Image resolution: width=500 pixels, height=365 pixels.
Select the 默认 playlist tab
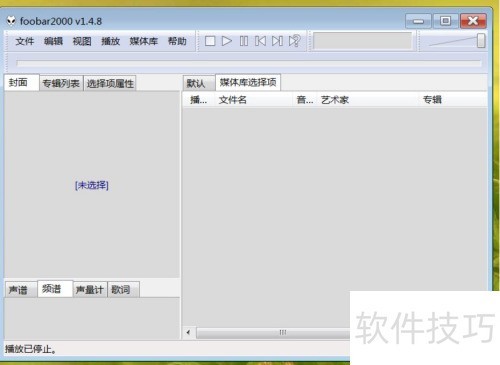(199, 83)
